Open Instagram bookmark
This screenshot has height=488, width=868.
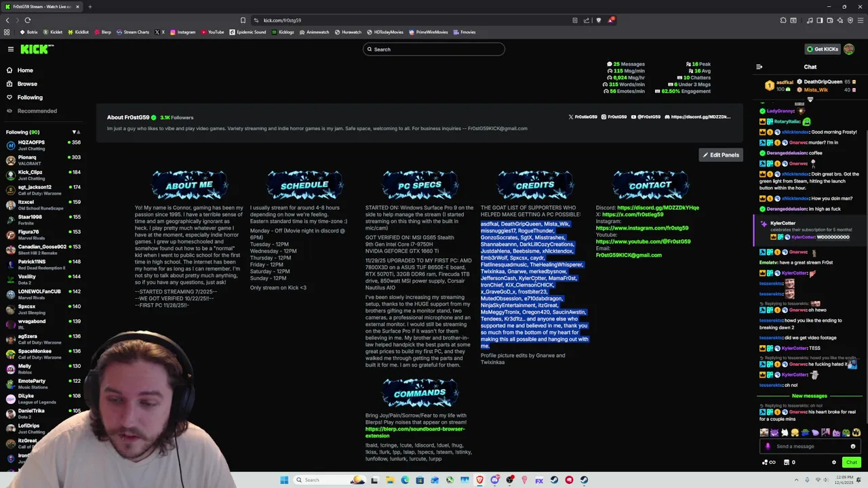pyautogui.click(x=182, y=32)
